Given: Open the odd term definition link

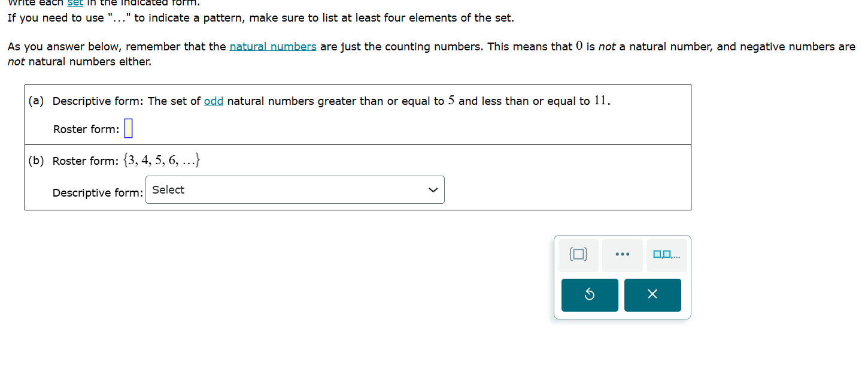Looking at the screenshot, I should pos(214,101).
